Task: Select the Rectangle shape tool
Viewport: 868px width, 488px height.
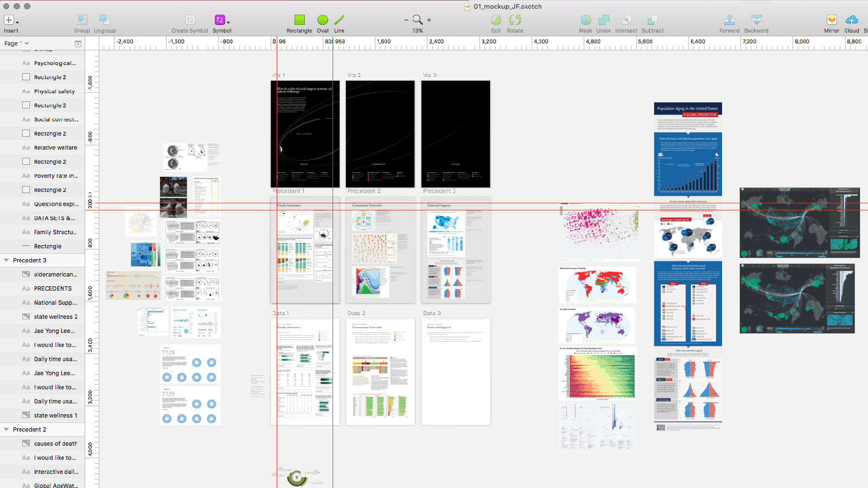Action: [x=299, y=20]
